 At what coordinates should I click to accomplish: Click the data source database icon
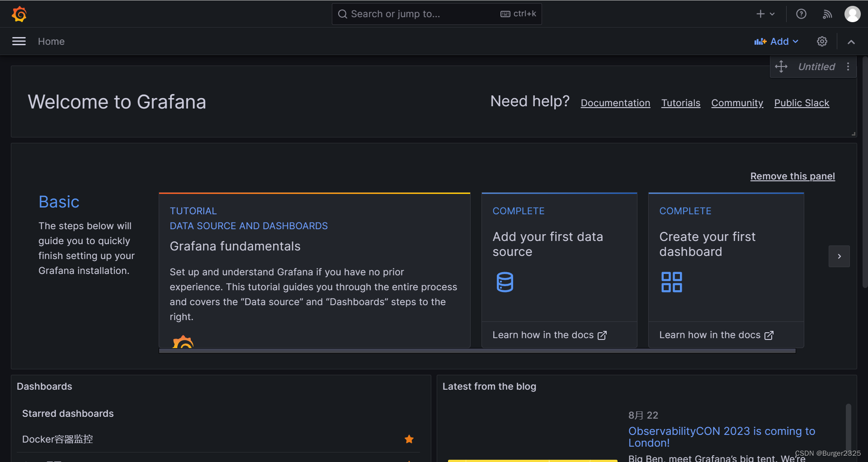(x=505, y=282)
